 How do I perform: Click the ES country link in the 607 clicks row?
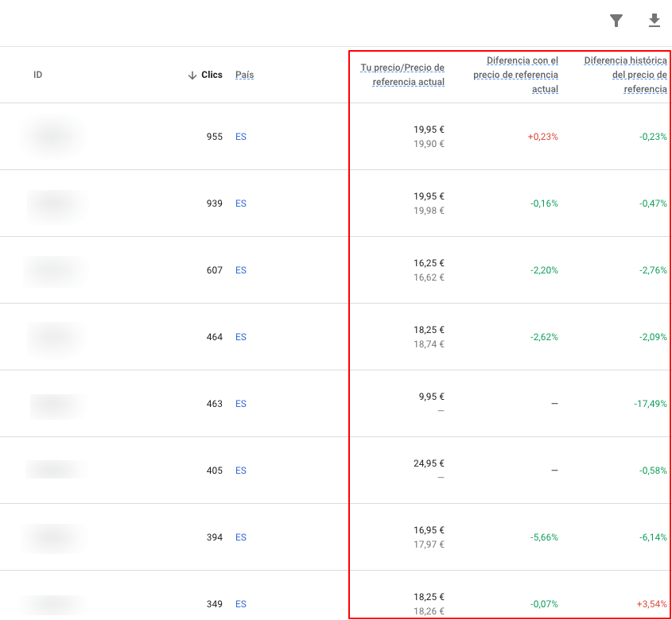click(241, 270)
